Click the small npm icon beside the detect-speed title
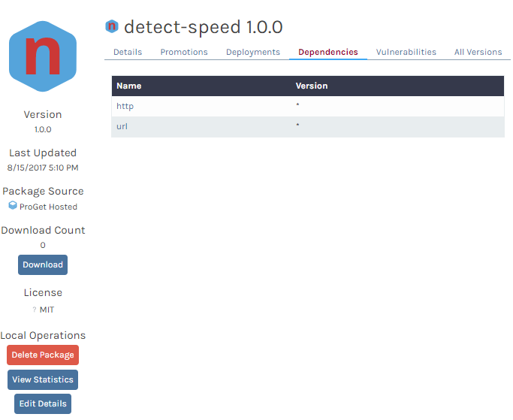 click(x=112, y=27)
